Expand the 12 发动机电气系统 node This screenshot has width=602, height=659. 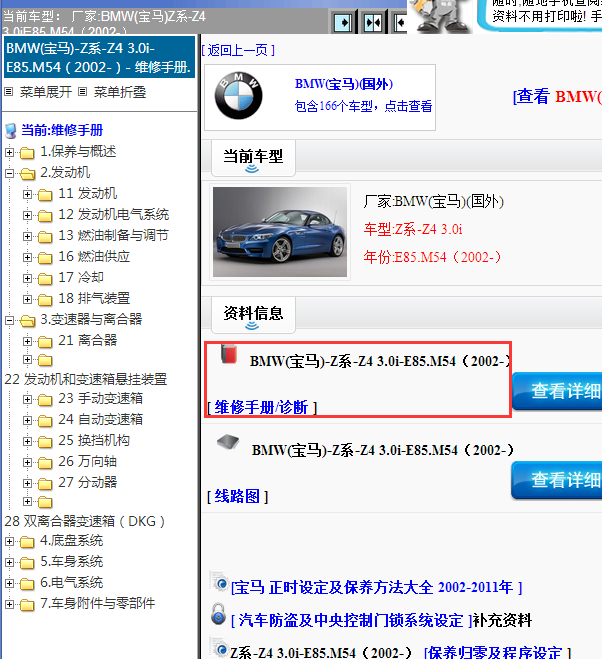click(x=27, y=215)
